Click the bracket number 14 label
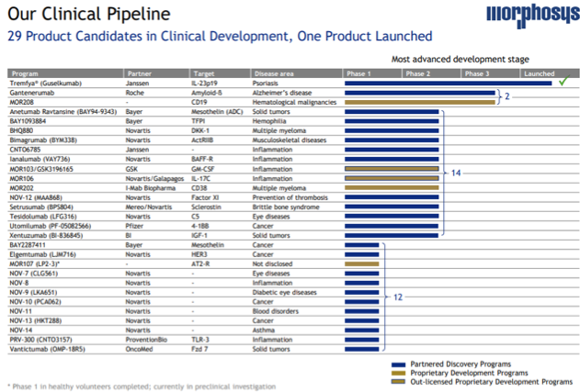The height and width of the screenshot is (392, 580). pos(454,172)
